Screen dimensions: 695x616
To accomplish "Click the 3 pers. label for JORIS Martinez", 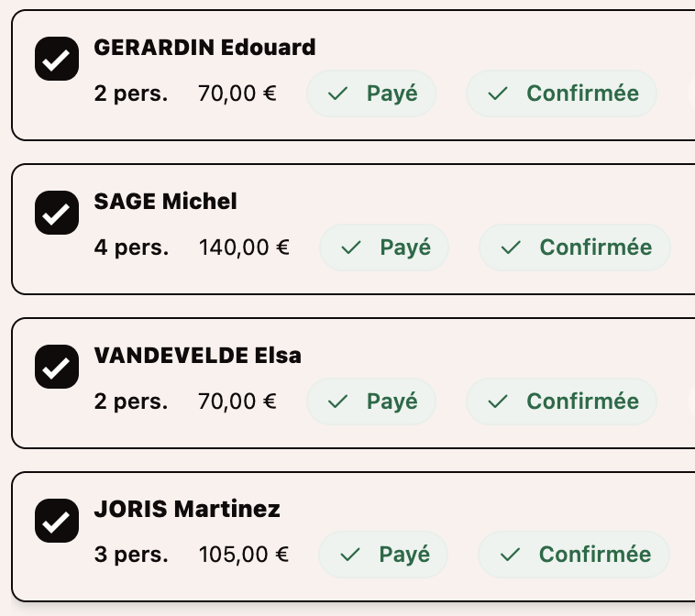I will pyautogui.click(x=131, y=555).
